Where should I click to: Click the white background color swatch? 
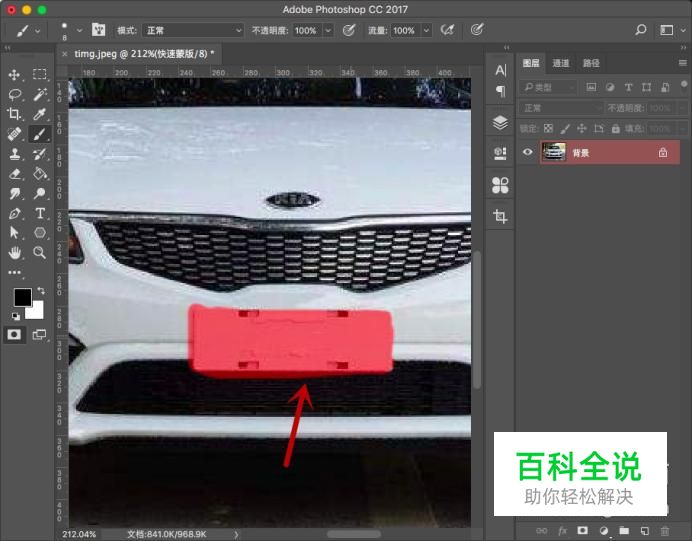pos(38,312)
